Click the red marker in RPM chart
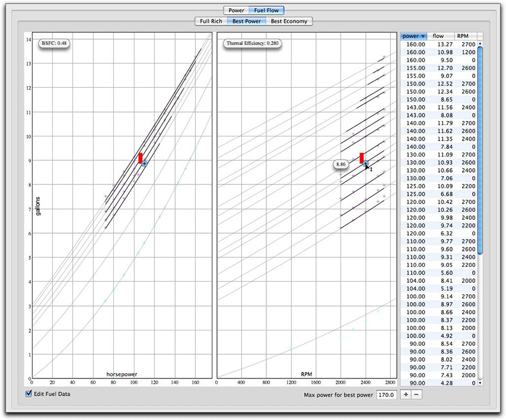The height and width of the screenshot is (420, 506). (362, 158)
